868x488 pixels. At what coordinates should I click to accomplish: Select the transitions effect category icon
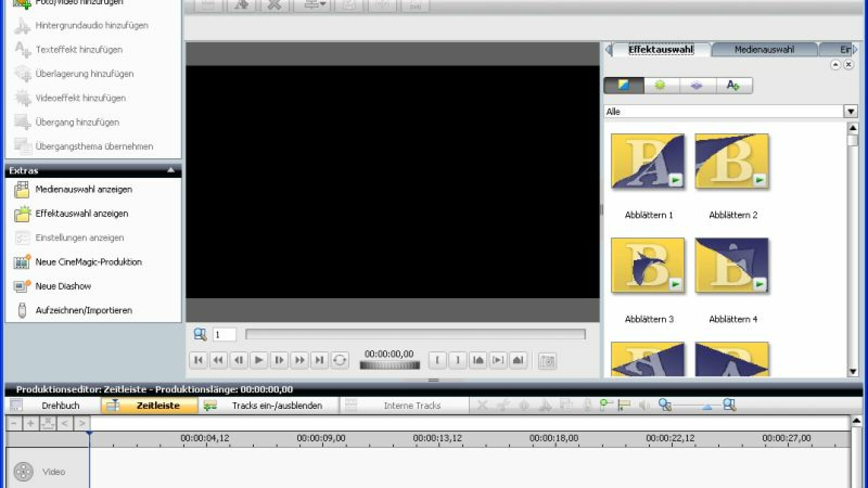[623, 85]
